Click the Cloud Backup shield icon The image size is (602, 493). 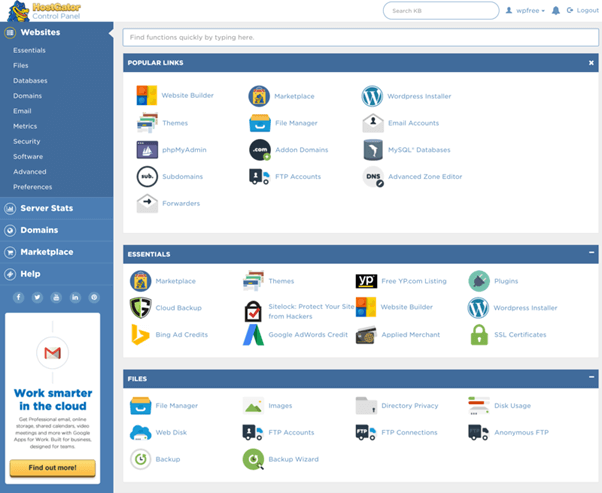click(x=141, y=308)
